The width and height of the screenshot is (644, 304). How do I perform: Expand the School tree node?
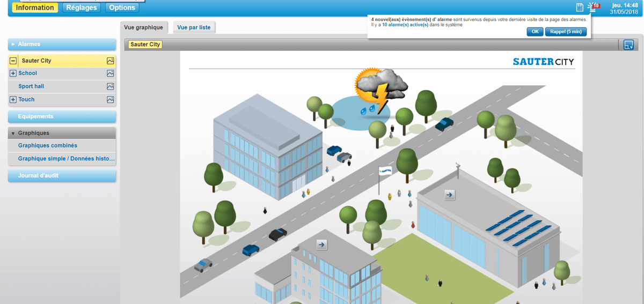(13, 73)
